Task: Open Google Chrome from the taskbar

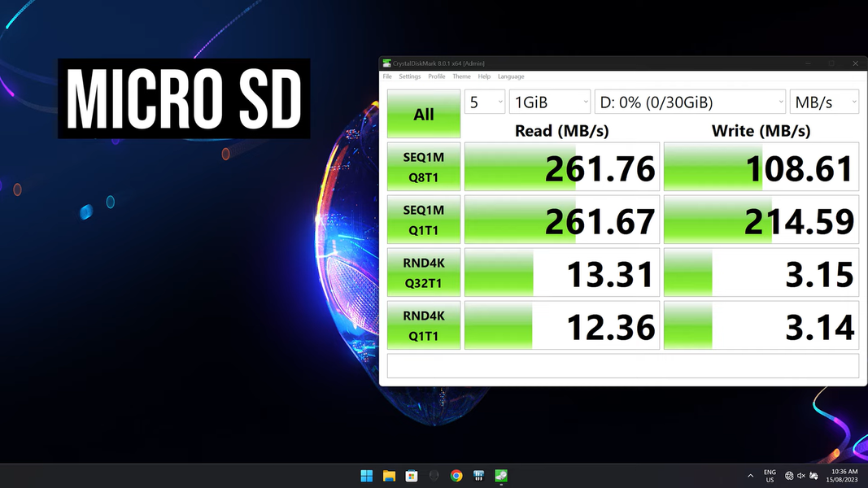Action: pos(456,476)
